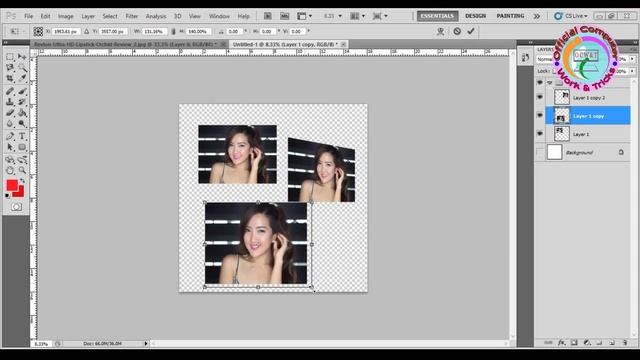Select the 3D Camera Rotate tool
Image resolution: width=640 pixels, height=360 pixels.
click(22, 160)
